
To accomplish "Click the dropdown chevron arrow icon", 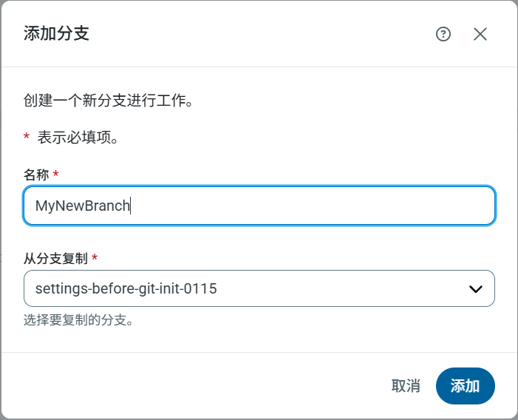I will coord(476,289).
